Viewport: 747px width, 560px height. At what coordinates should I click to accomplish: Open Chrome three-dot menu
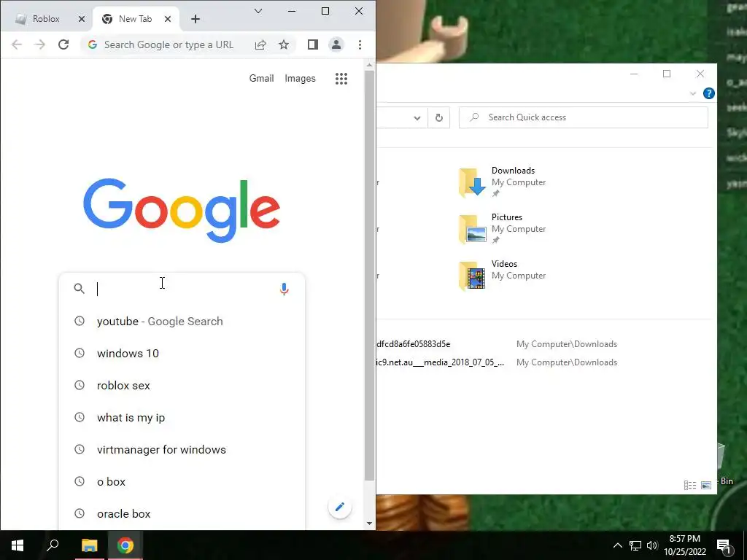tap(360, 44)
